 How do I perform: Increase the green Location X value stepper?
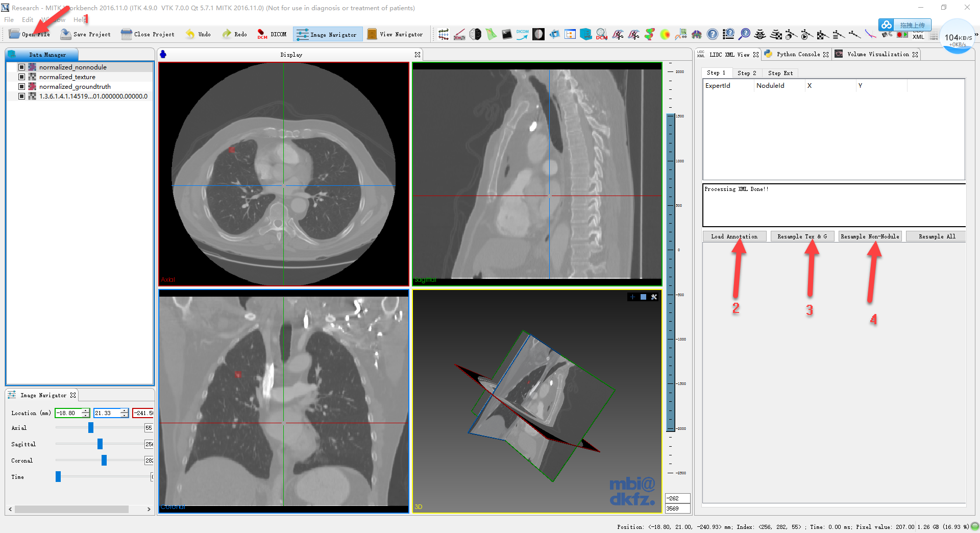85,411
